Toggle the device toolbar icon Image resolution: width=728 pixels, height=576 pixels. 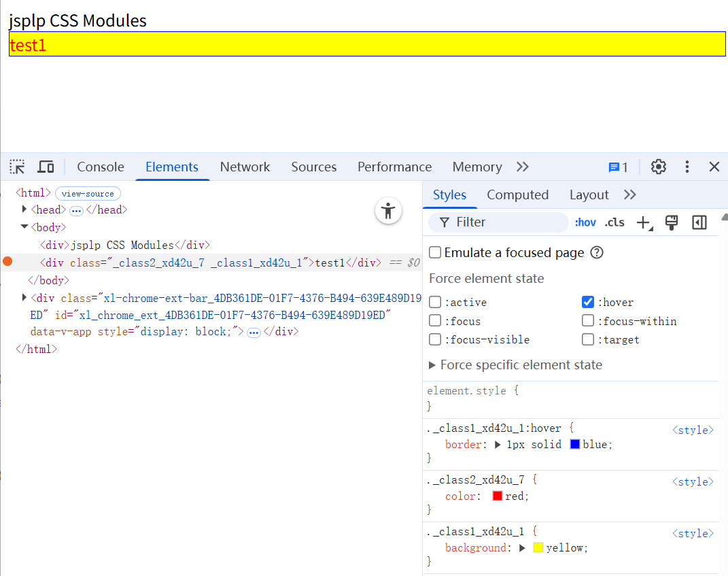pyautogui.click(x=46, y=167)
